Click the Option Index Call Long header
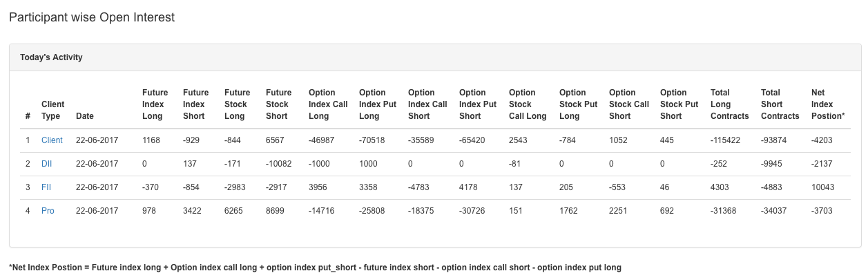The height and width of the screenshot is (280, 868). pyautogui.click(x=328, y=104)
